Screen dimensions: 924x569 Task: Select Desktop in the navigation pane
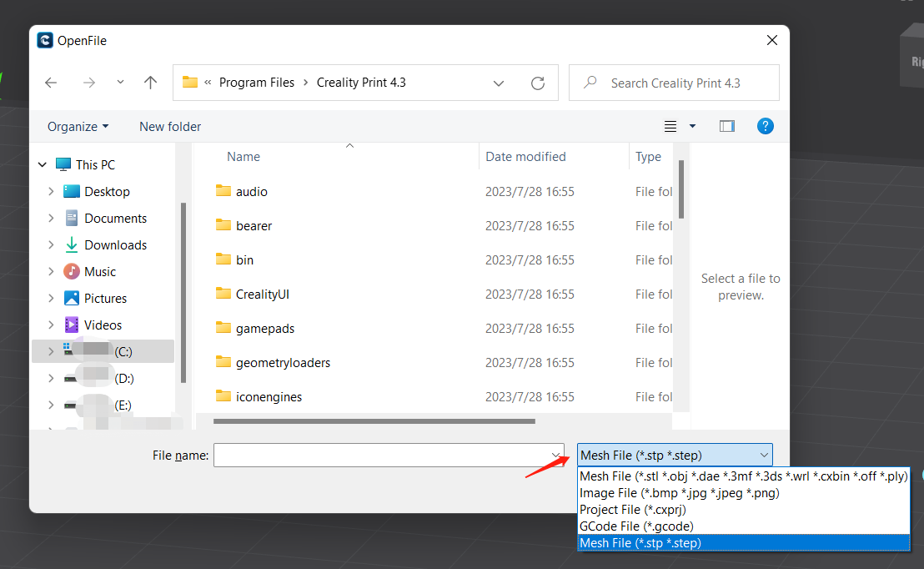pyautogui.click(x=107, y=192)
